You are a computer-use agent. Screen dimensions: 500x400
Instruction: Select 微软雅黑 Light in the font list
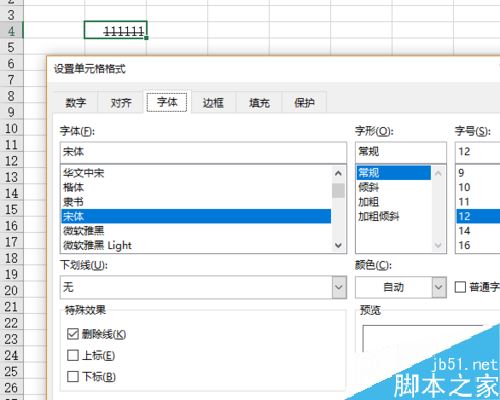tap(196, 245)
